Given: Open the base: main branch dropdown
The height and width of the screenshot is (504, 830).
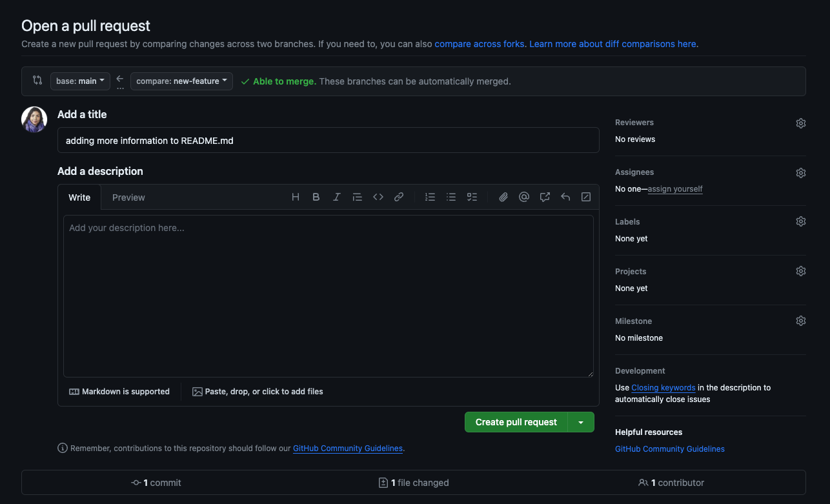Looking at the screenshot, I should 80,81.
